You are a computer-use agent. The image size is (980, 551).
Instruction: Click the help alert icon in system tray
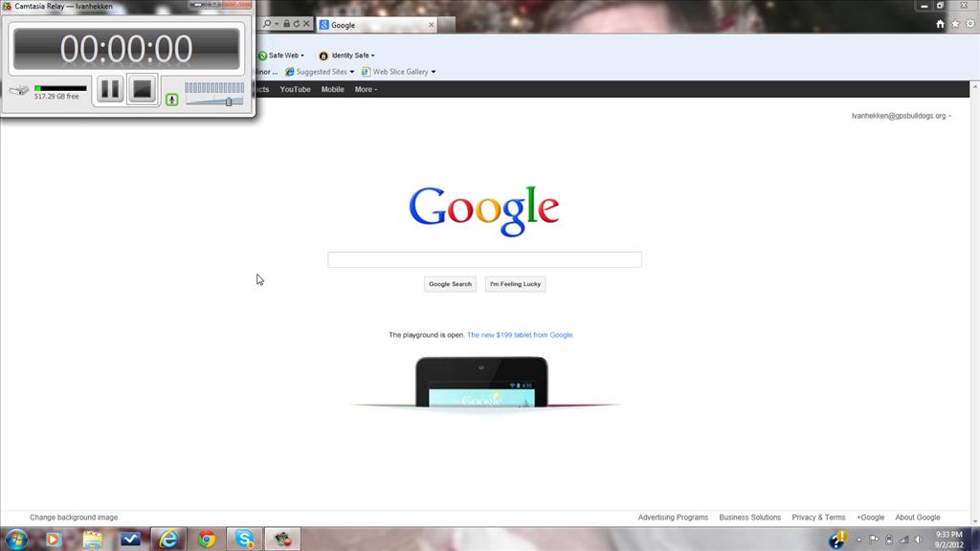point(838,540)
